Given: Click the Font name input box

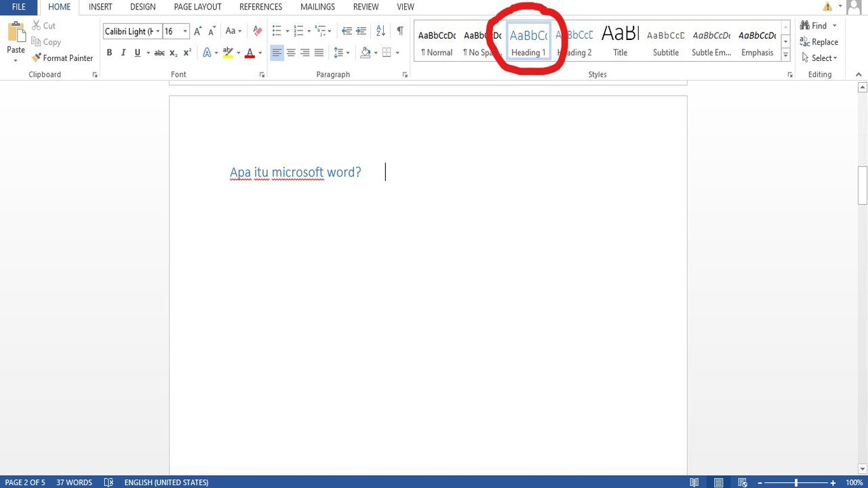Looking at the screenshot, I should pyautogui.click(x=129, y=31).
